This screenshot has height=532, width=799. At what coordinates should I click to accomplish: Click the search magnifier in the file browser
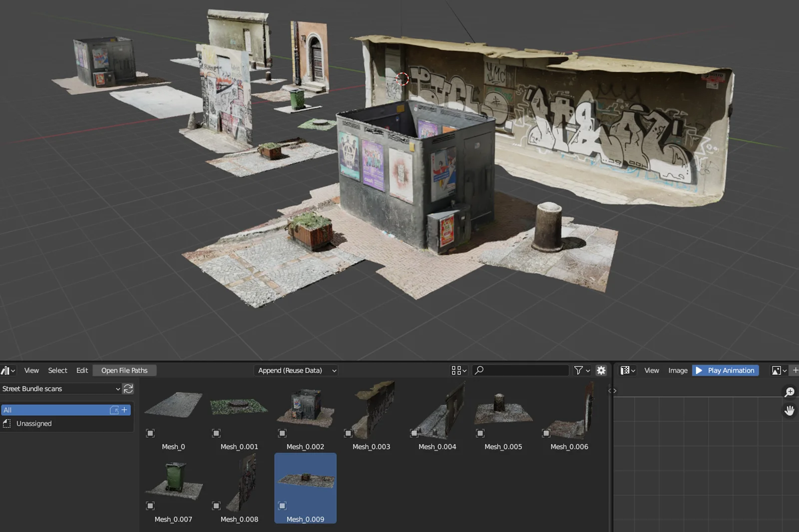tap(478, 370)
